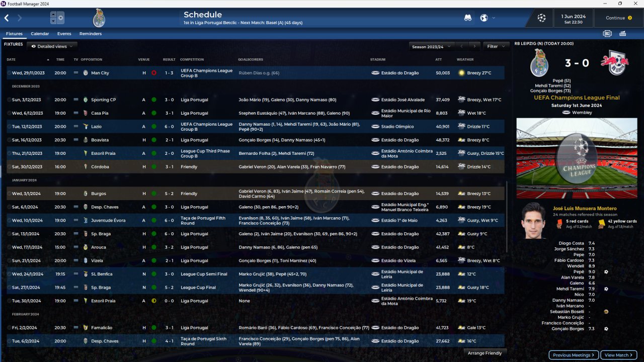Image resolution: width=644 pixels, height=362 pixels.
Task: Go to the previous season with the left chevron
Action: tap(461, 46)
